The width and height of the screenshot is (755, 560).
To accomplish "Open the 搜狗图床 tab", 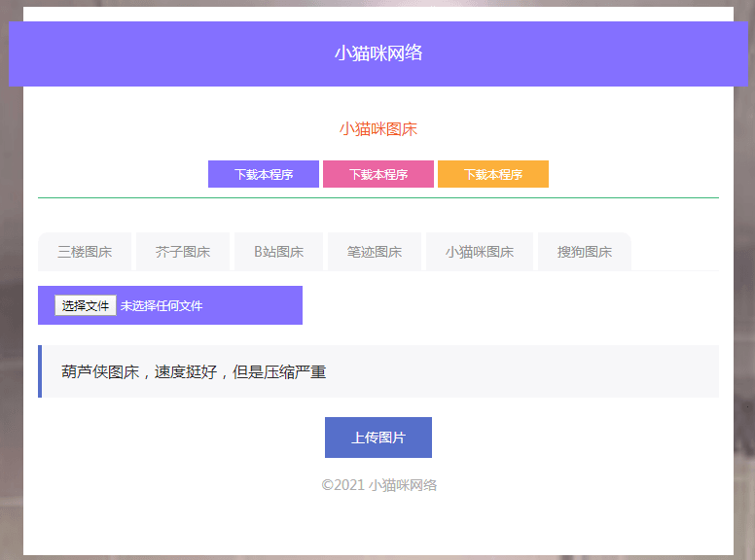I will (x=585, y=252).
